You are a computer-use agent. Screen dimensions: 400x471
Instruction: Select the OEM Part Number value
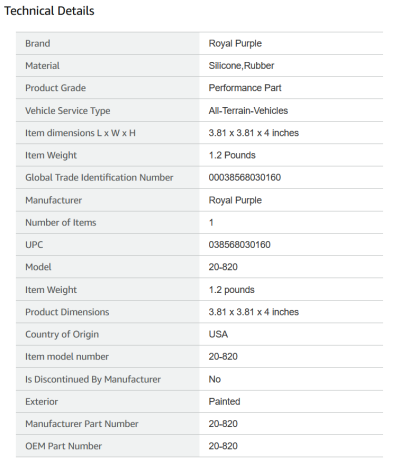223,446
